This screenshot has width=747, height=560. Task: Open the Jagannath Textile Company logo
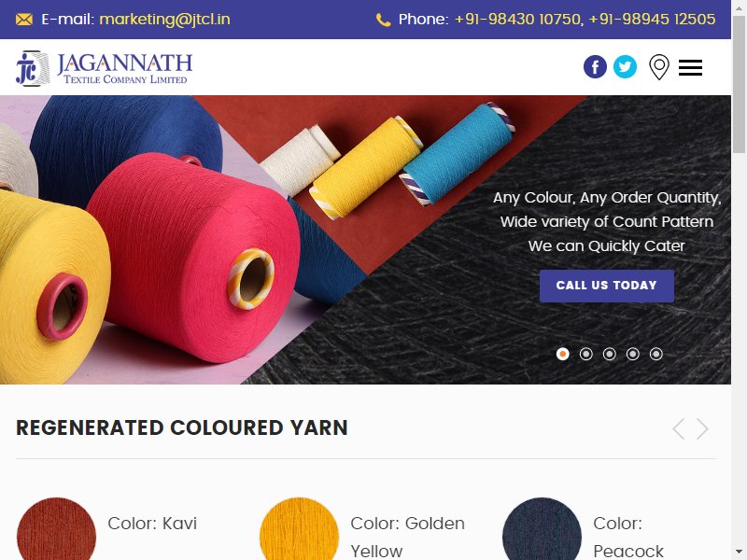pyautogui.click(x=104, y=68)
